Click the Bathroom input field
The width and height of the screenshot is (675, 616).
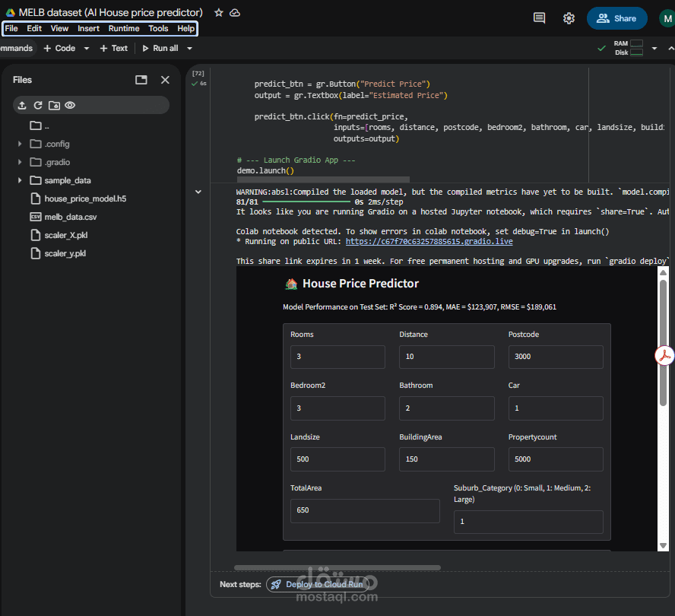[x=446, y=408]
